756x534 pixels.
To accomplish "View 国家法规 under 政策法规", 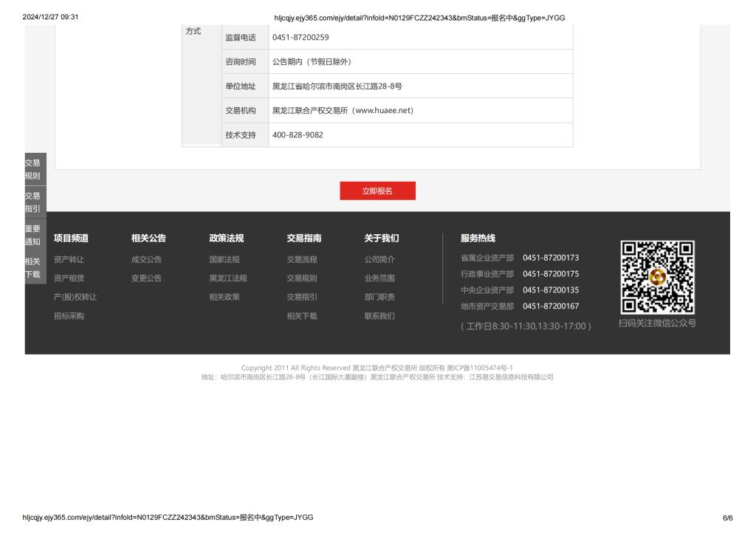I will click(224, 259).
